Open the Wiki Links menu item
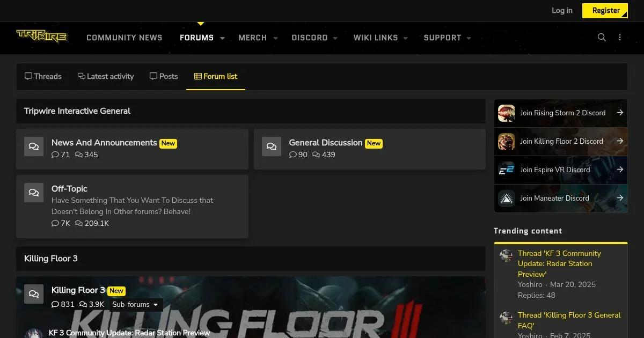The height and width of the screenshot is (338, 644). click(376, 38)
